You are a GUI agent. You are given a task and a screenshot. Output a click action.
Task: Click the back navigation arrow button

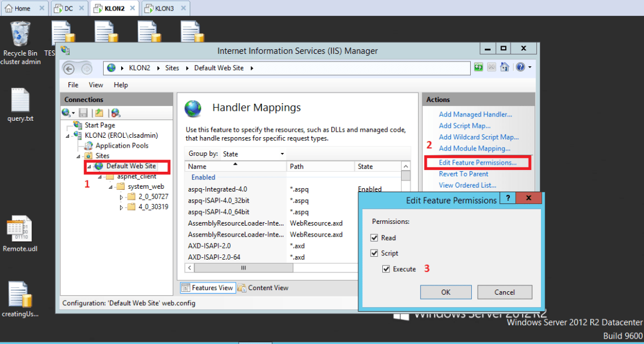[69, 68]
